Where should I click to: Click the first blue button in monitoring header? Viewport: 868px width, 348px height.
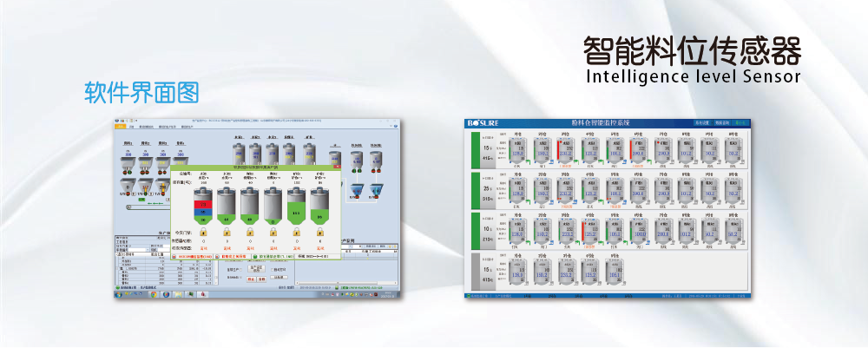pyautogui.click(x=702, y=123)
